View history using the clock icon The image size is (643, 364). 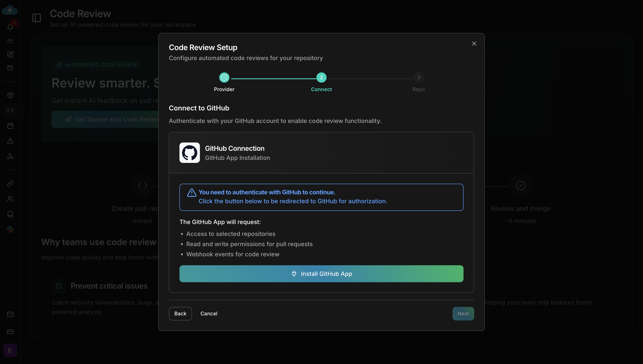coord(10,68)
